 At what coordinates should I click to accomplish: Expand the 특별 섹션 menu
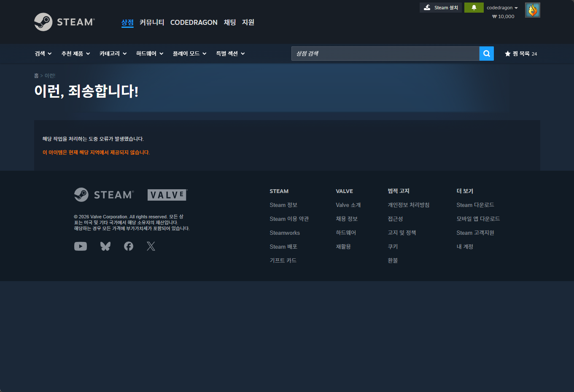click(x=230, y=54)
